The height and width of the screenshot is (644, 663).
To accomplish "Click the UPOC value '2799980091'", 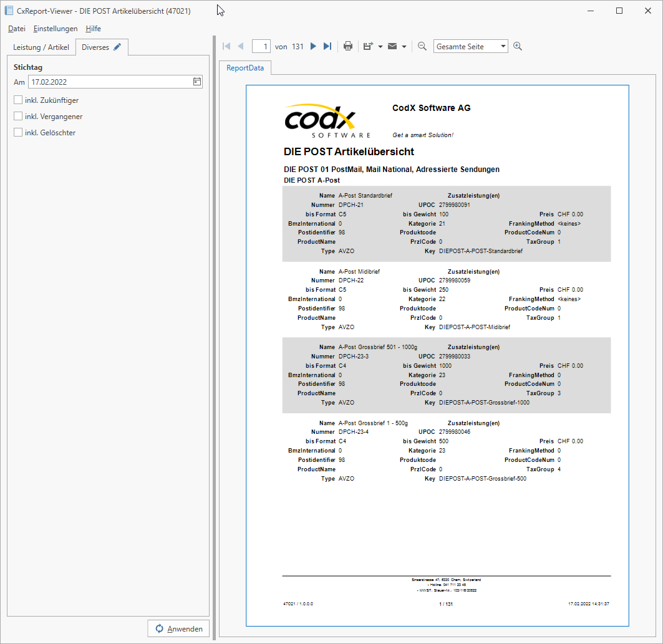I will pos(455,205).
